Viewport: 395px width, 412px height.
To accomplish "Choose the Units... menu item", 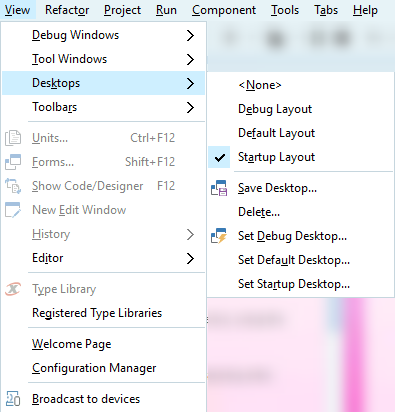I will [x=103, y=138].
